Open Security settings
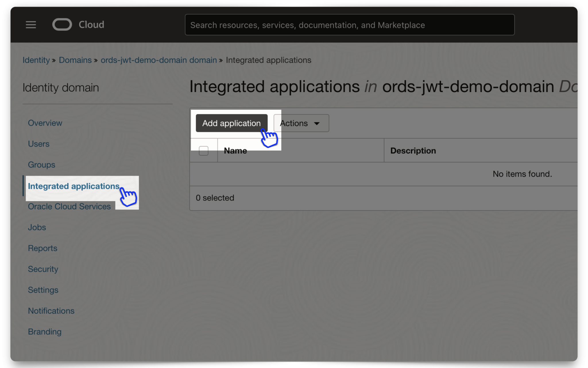588x368 pixels. tap(43, 269)
